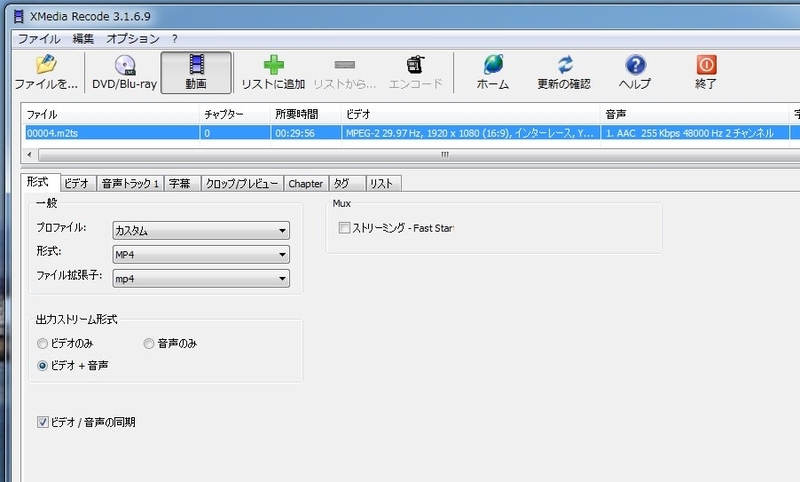The image size is (800, 482).
Task: Click the リストから... remove icon
Action: [x=344, y=72]
